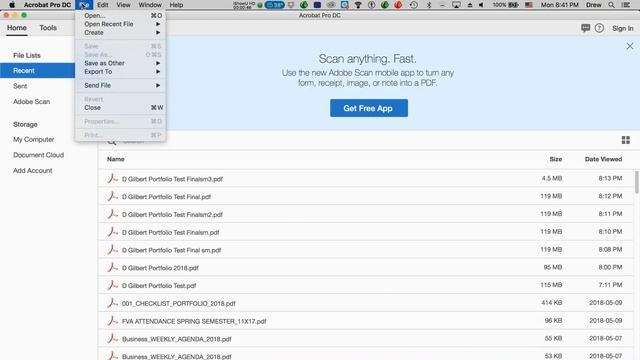Image resolution: width=640 pixels, height=360 pixels.
Task: Click the Get Free App button
Action: (369, 108)
